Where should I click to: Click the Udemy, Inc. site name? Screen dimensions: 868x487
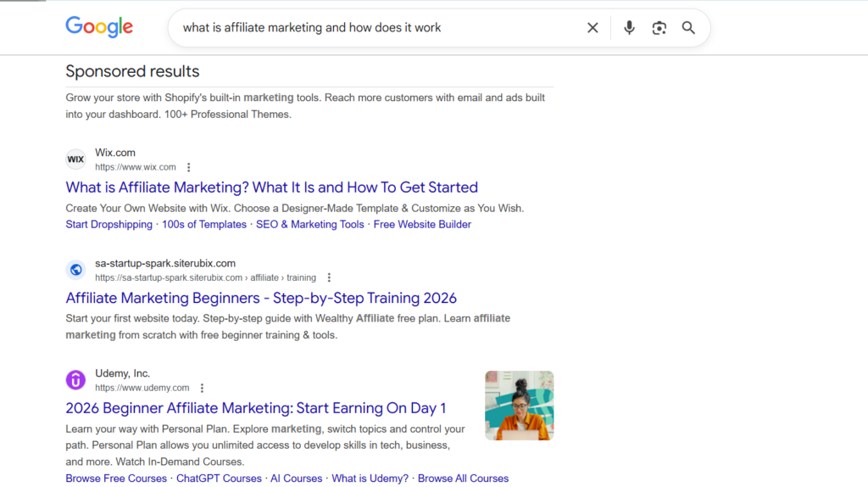click(122, 373)
